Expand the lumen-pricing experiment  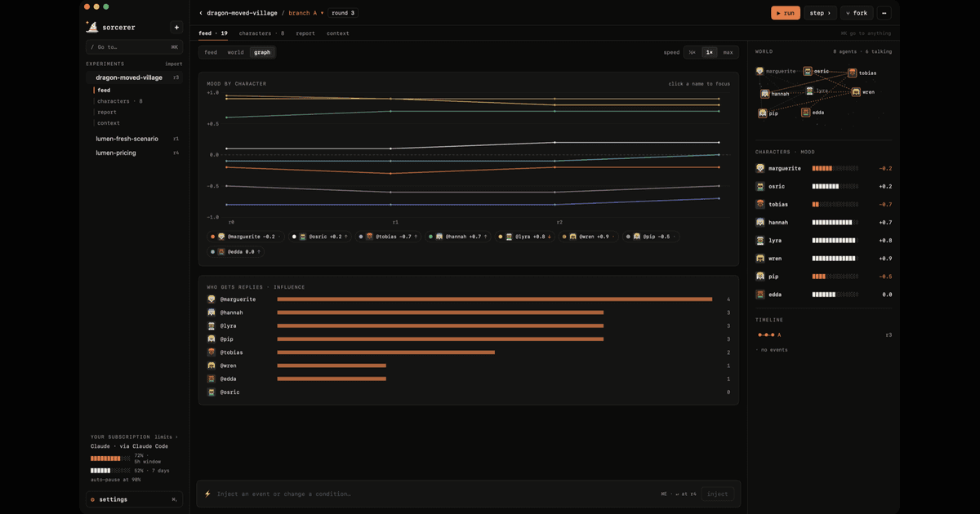click(x=135, y=153)
